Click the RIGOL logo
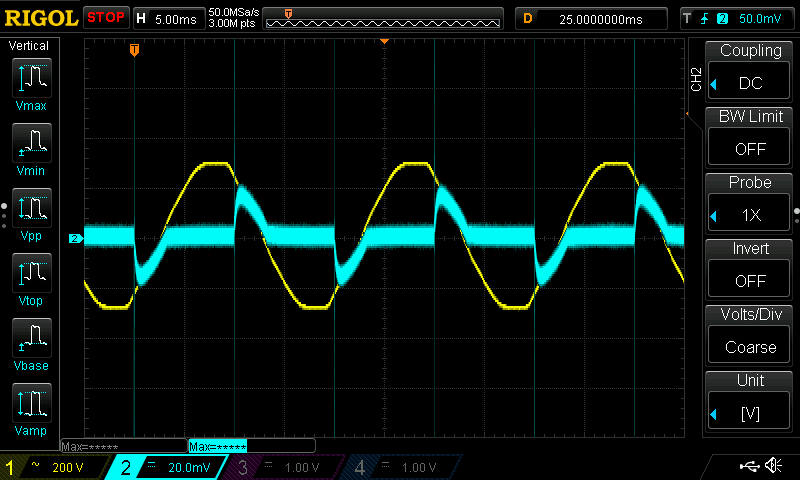The height and width of the screenshot is (480, 800). 40,18
